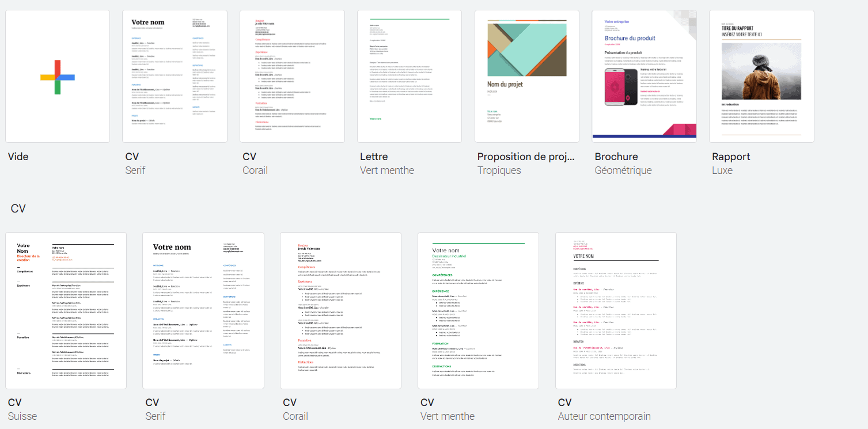Click the truncated "Proposition de proj..." title
This screenshot has width=868, height=429.
point(526,157)
